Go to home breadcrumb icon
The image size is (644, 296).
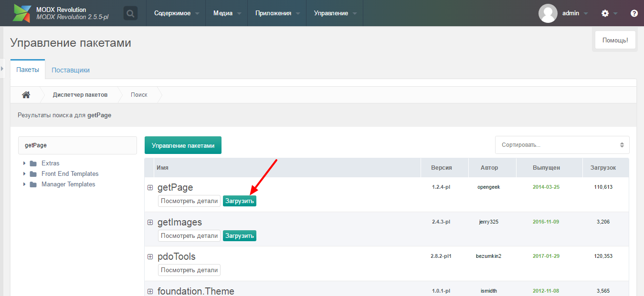pos(26,95)
